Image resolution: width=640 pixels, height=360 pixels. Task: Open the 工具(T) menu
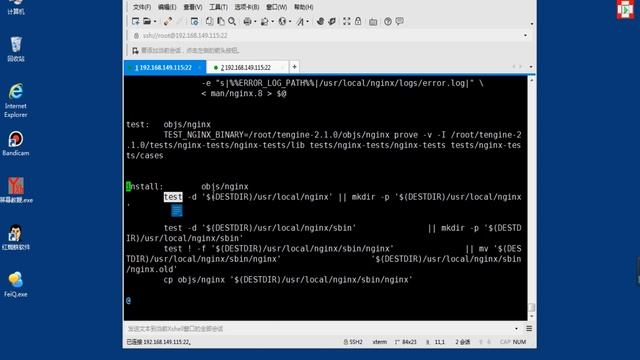[x=218, y=7]
